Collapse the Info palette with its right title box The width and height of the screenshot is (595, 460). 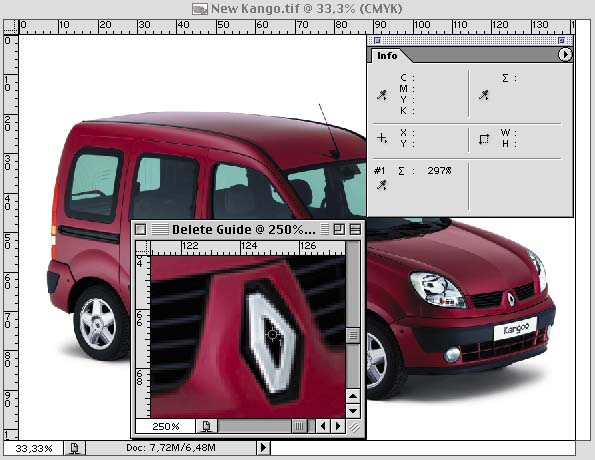[x=562, y=40]
